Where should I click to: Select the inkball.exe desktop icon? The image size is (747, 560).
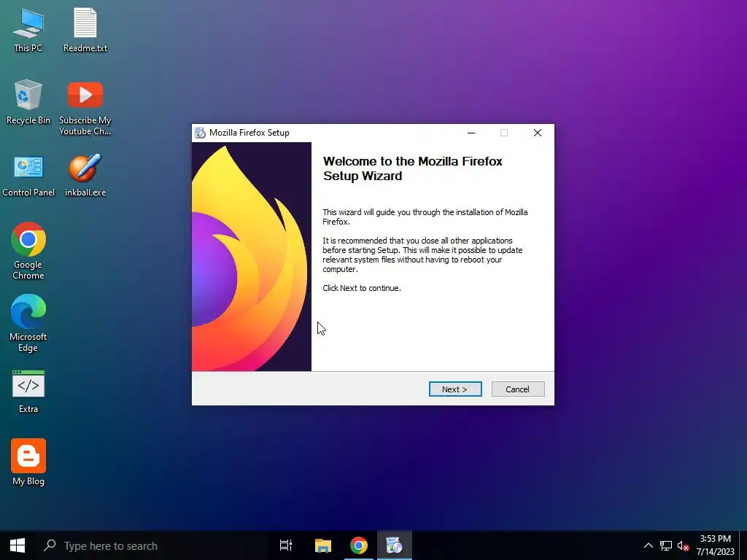point(85,175)
